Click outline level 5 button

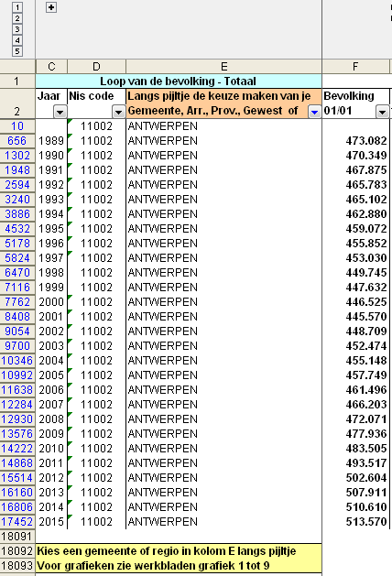click(x=16, y=51)
